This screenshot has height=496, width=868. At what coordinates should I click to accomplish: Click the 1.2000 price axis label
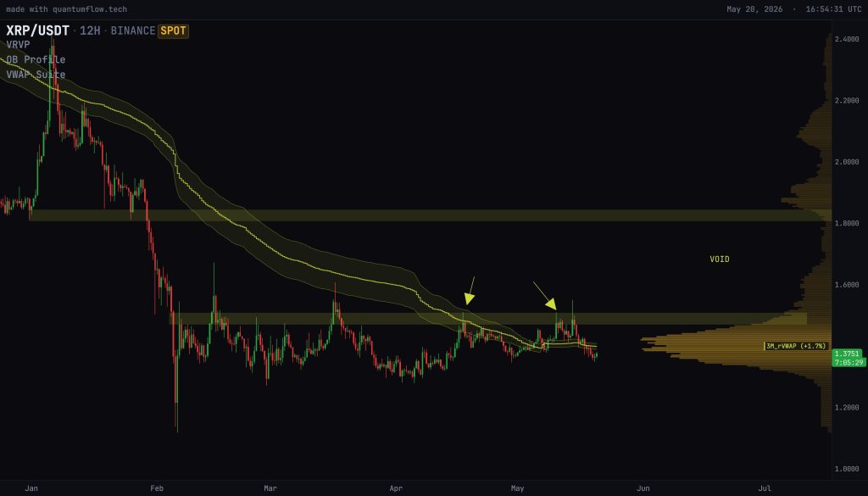847,408
